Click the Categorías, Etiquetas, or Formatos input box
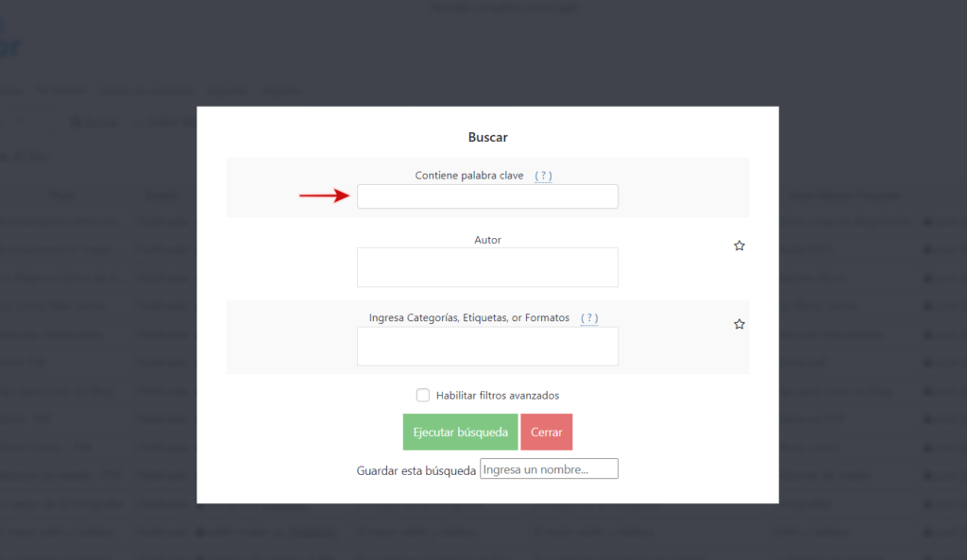 pyautogui.click(x=487, y=346)
